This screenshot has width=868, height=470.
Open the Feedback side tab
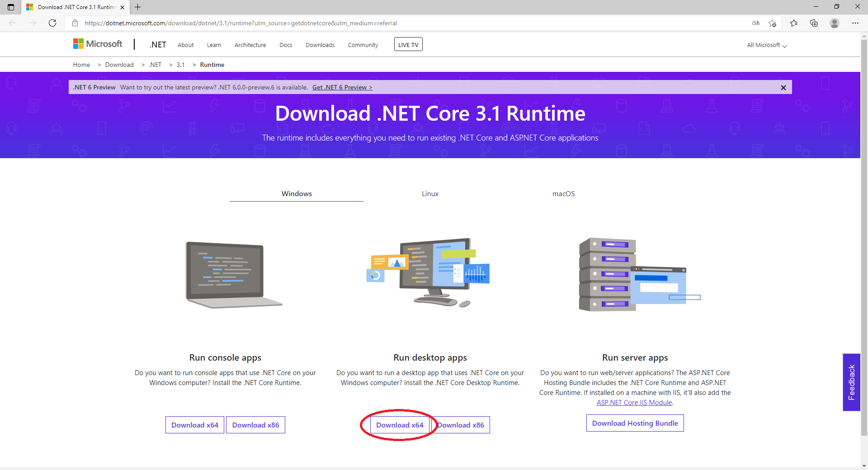[851, 382]
